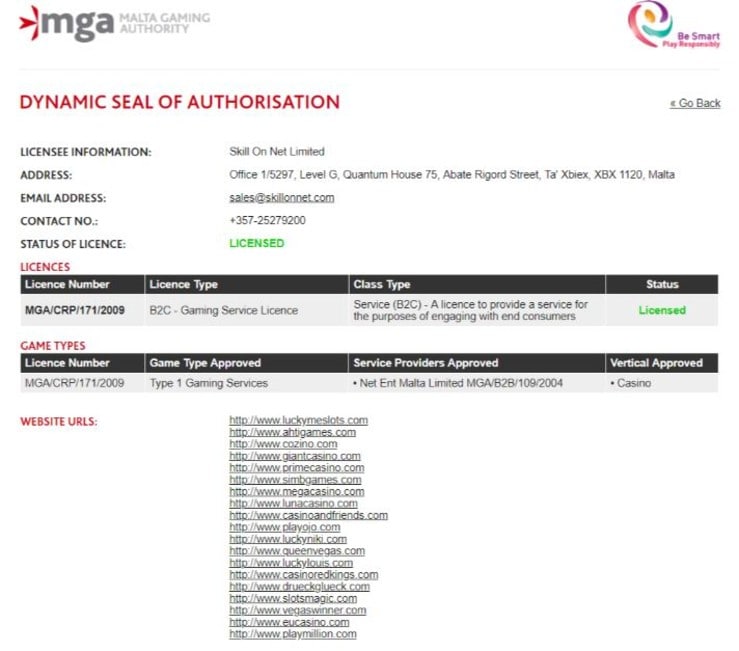Screen dimensions: 739x651
Task: Open the casinoredkings.com link
Action: (304, 575)
